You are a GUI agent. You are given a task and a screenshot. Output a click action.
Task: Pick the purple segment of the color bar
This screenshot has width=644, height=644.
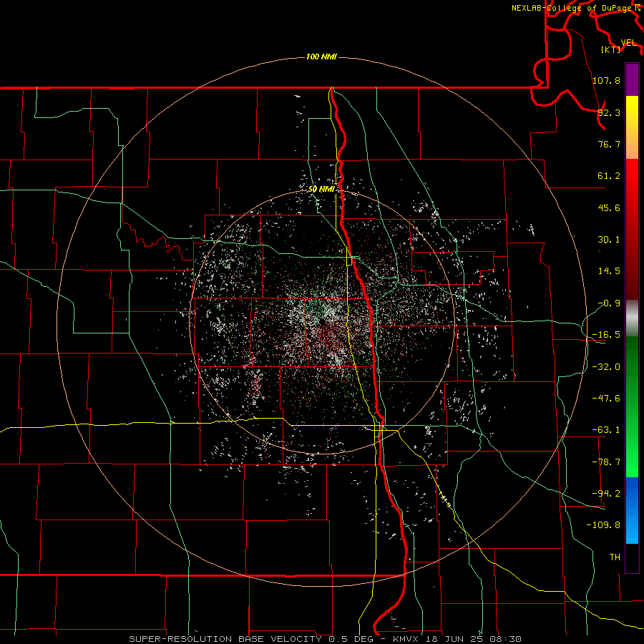[x=632, y=80]
